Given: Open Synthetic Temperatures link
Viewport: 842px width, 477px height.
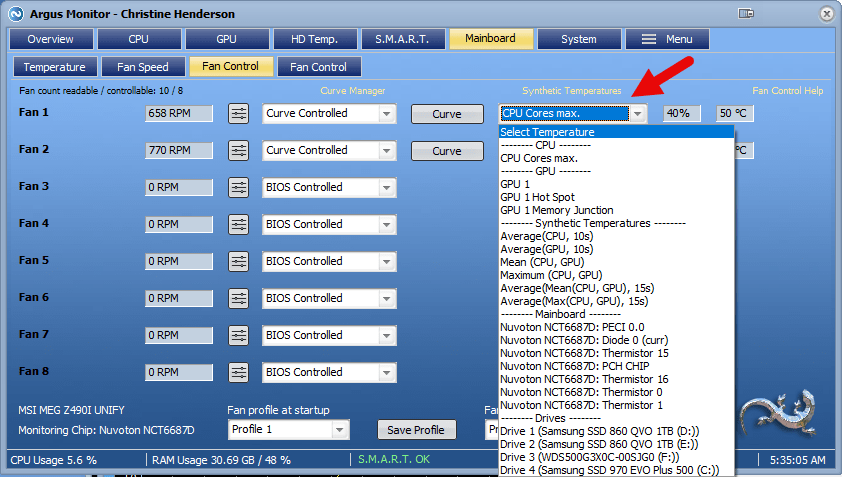Looking at the screenshot, I should [572, 91].
